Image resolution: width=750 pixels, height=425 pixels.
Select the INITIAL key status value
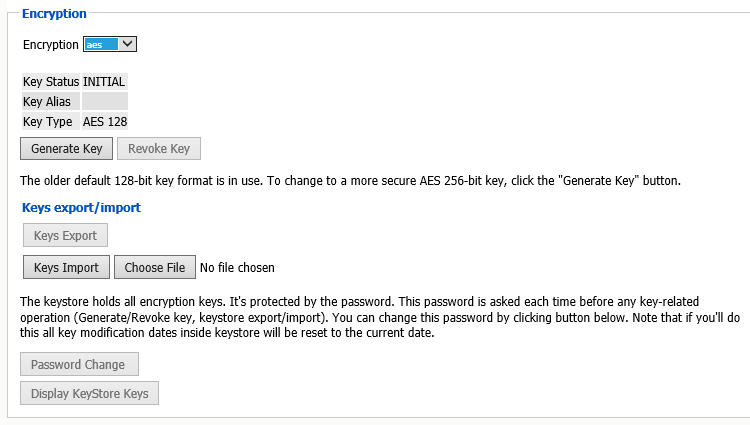coord(104,81)
